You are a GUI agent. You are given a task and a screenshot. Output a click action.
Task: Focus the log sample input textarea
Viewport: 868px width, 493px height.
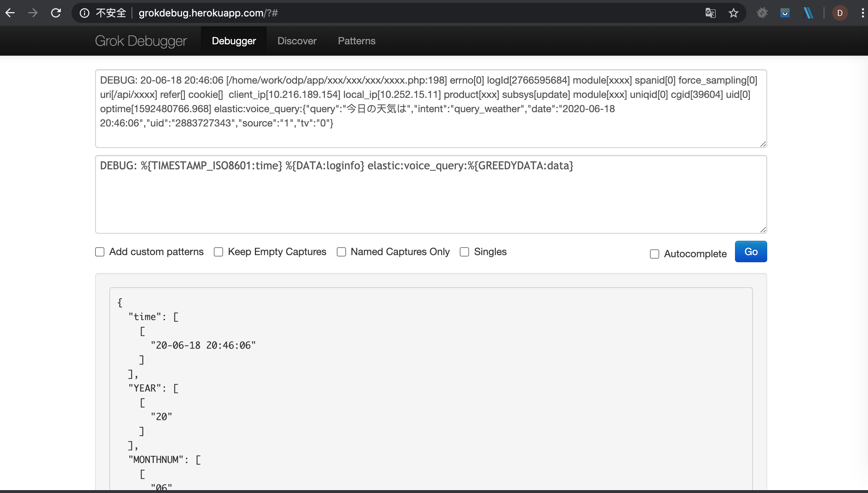(431, 109)
